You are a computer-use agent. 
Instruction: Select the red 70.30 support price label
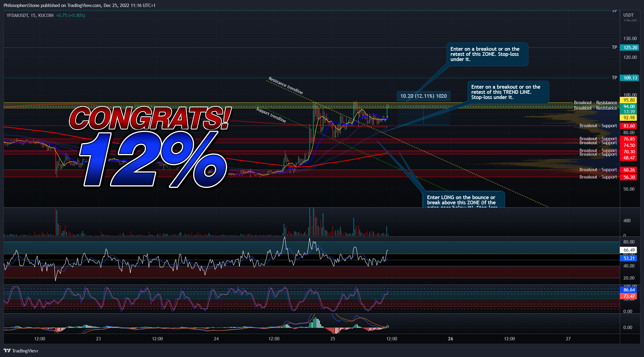(x=629, y=151)
